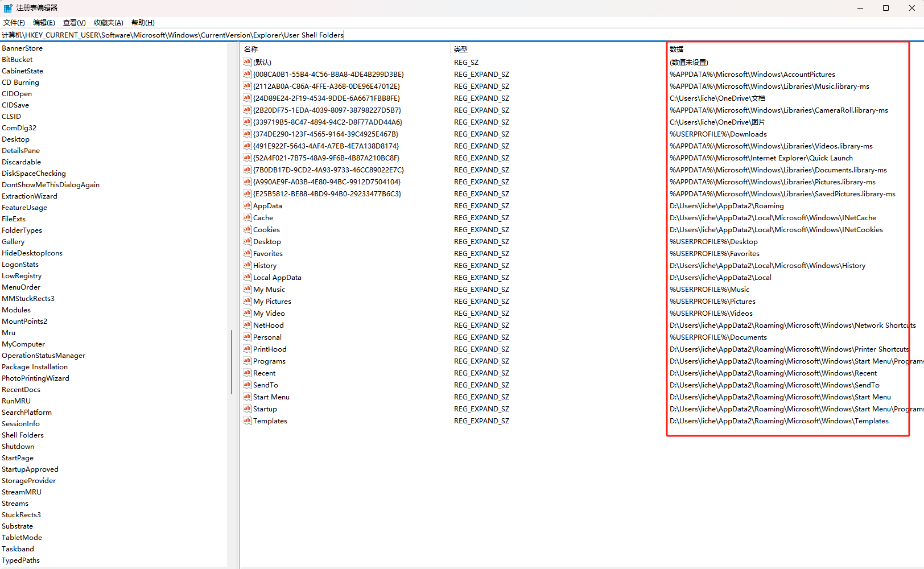Viewport: 924px width, 569px height.
Task: Click the My Music value icon
Action: pos(246,289)
